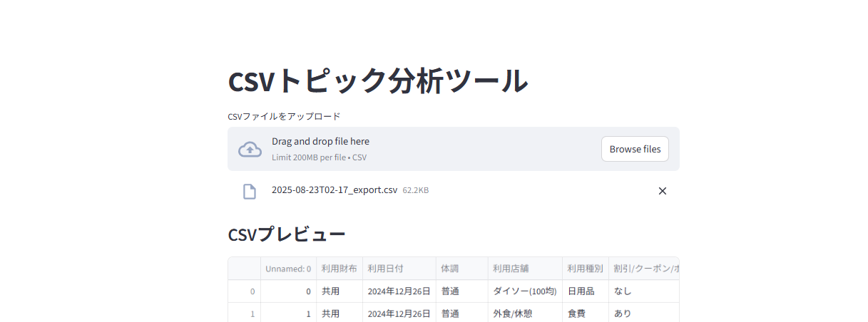Screen dimensions: 868x322
Task: Click the CSVトピック分析ツール title
Action: pyautogui.click(x=378, y=80)
